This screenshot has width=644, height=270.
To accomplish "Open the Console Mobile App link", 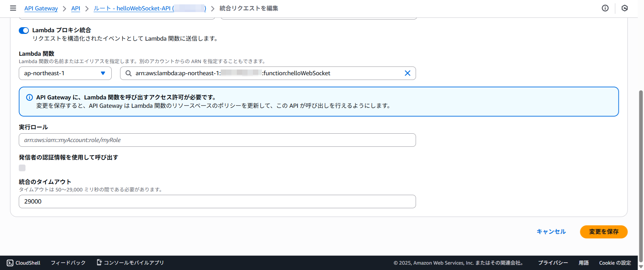I will pyautogui.click(x=130, y=263).
